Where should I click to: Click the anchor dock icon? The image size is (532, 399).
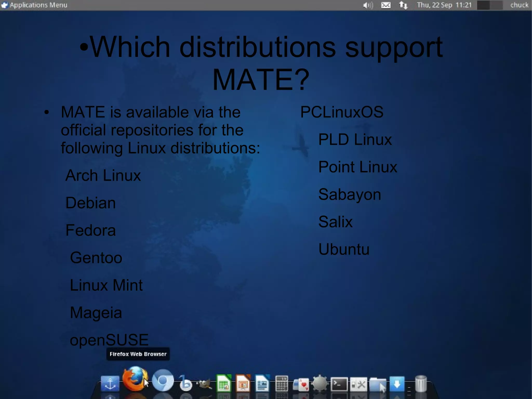click(x=110, y=383)
